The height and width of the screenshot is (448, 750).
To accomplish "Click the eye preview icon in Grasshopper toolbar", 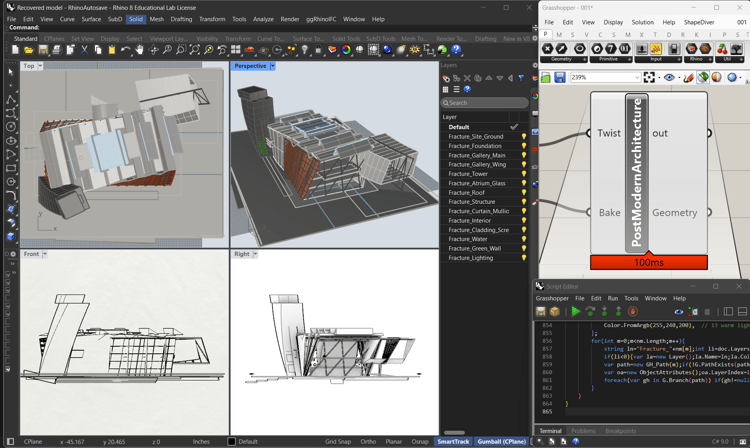I will pyautogui.click(x=670, y=77).
